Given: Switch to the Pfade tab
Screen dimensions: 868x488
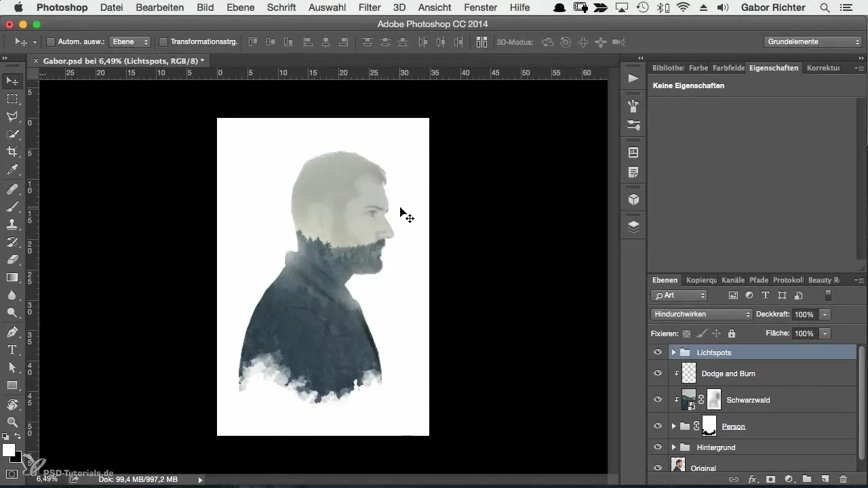Looking at the screenshot, I should click(x=758, y=280).
